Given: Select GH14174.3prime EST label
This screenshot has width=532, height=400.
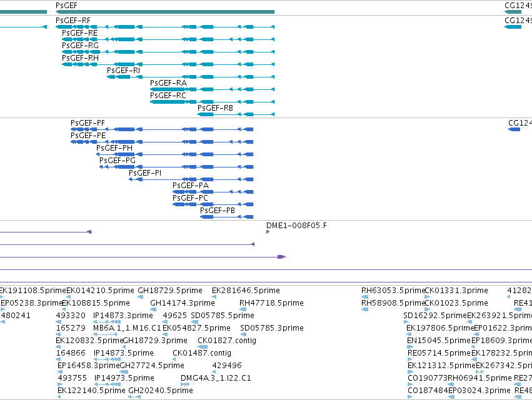Looking at the screenshot, I should click(183, 303).
